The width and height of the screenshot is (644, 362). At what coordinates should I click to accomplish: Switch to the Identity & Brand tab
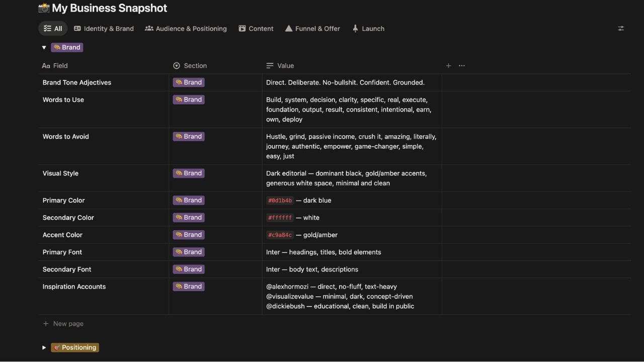(x=104, y=29)
